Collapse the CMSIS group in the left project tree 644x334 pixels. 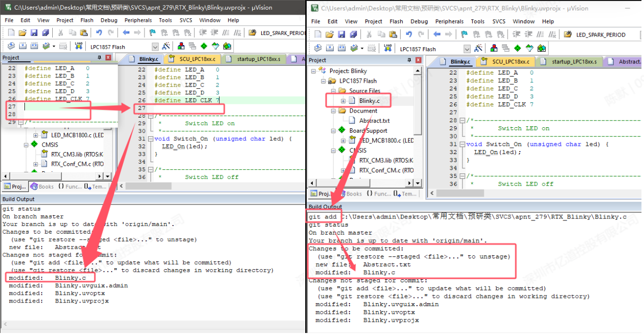tap(26, 144)
